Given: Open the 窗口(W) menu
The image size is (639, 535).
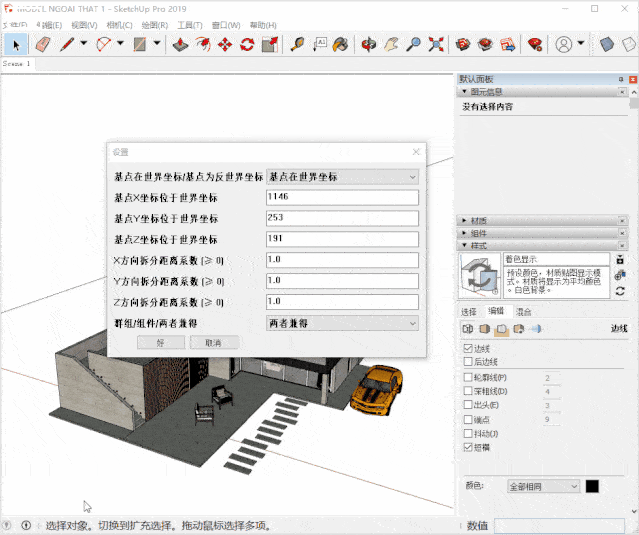Looking at the screenshot, I should point(226,25).
